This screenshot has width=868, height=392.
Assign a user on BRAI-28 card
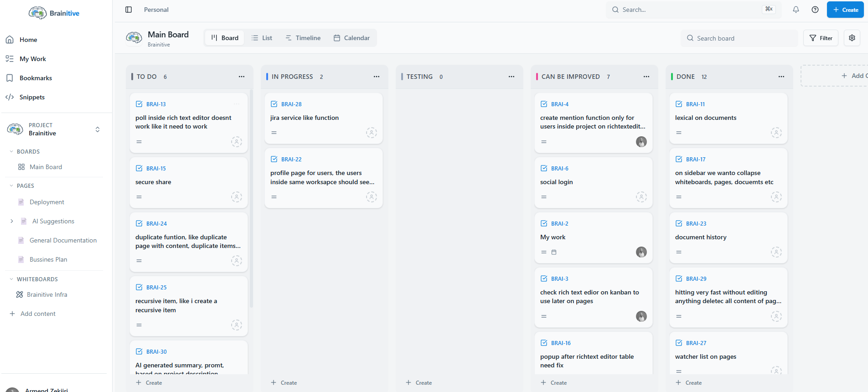(x=372, y=133)
